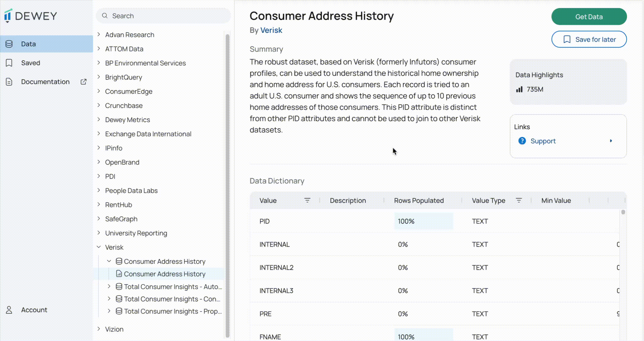Open the Data section in sidebar

click(x=46, y=44)
